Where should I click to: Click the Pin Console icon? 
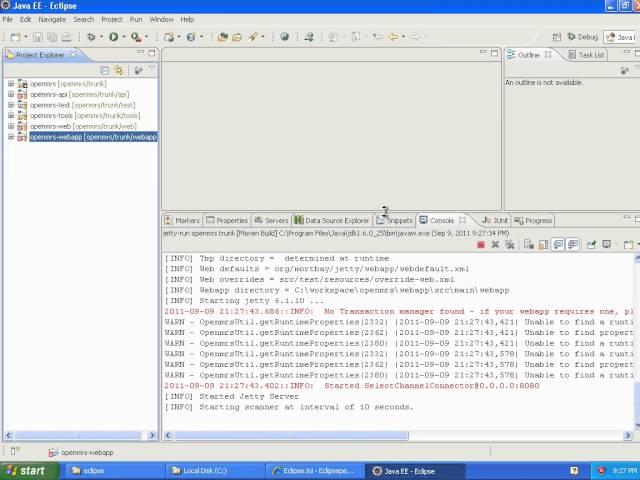click(x=591, y=244)
